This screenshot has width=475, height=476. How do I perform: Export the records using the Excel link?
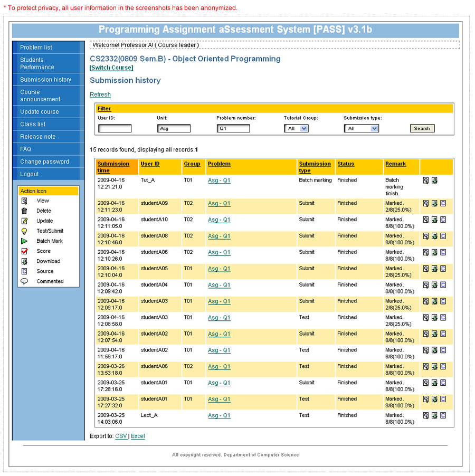click(138, 436)
